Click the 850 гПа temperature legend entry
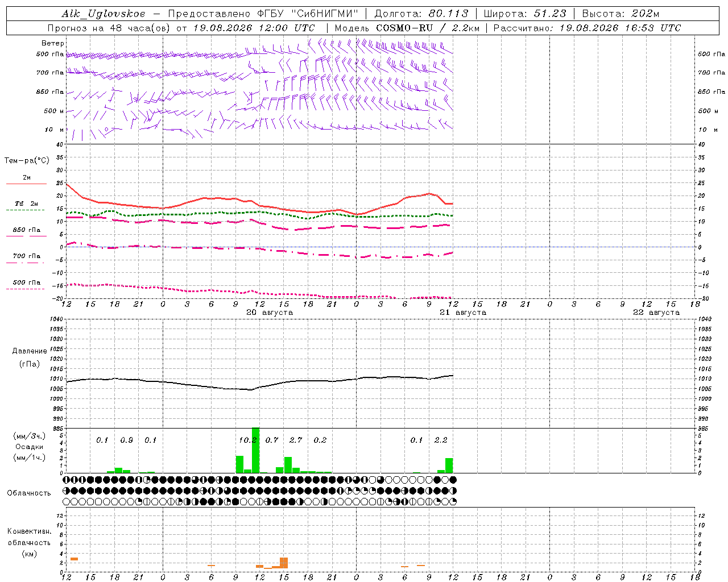The width and height of the screenshot is (728, 582). [x=26, y=230]
